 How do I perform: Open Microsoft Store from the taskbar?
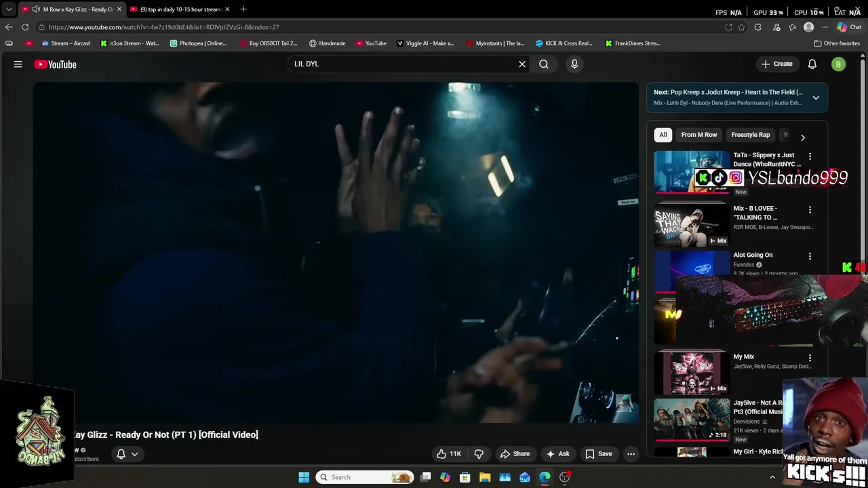(465, 477)
